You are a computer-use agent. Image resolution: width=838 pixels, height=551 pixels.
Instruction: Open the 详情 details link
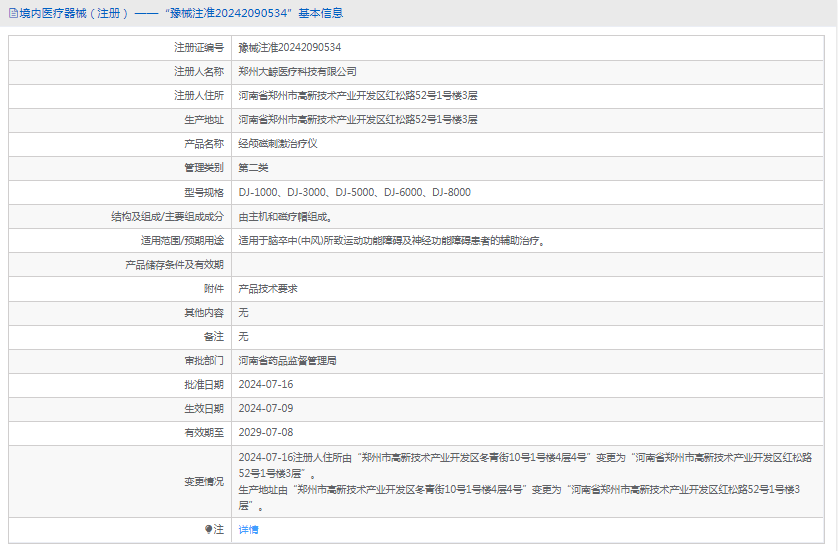click(x=248, y=529)
